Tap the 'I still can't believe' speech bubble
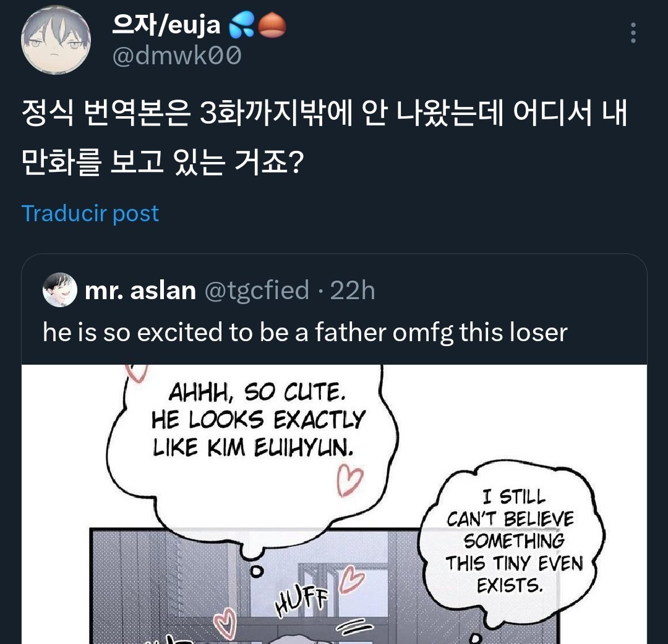The image size is (668, 644). coord(513,540)
